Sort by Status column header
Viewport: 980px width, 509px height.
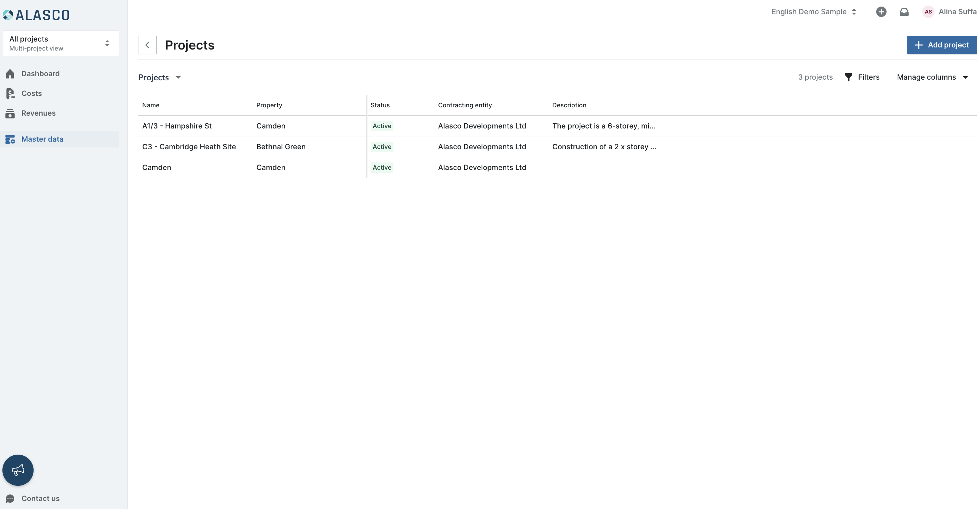(x=380, y=105)
